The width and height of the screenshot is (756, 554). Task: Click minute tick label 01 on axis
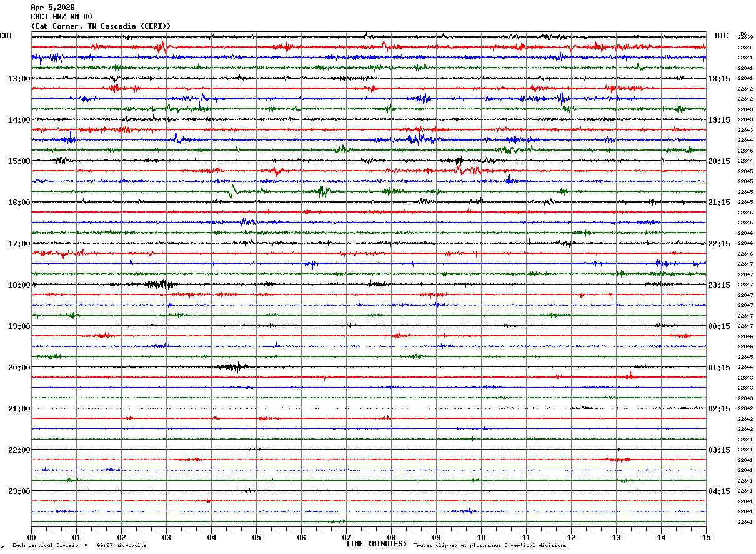[76, 537]
